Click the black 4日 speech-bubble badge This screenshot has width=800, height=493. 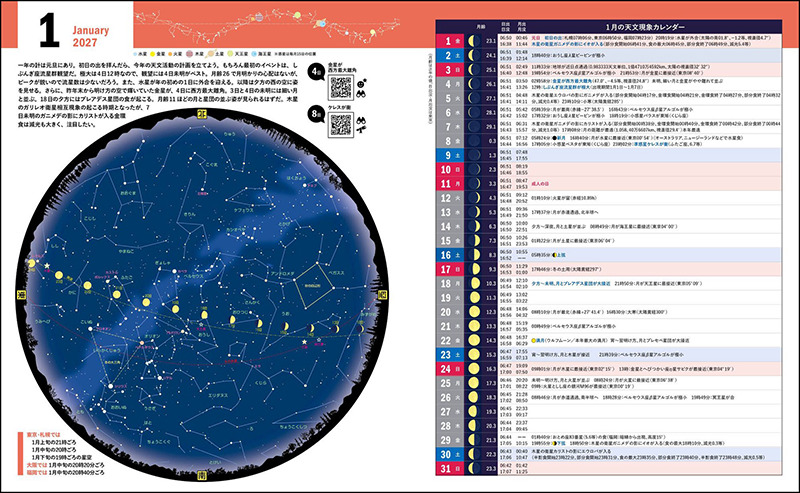317,72
